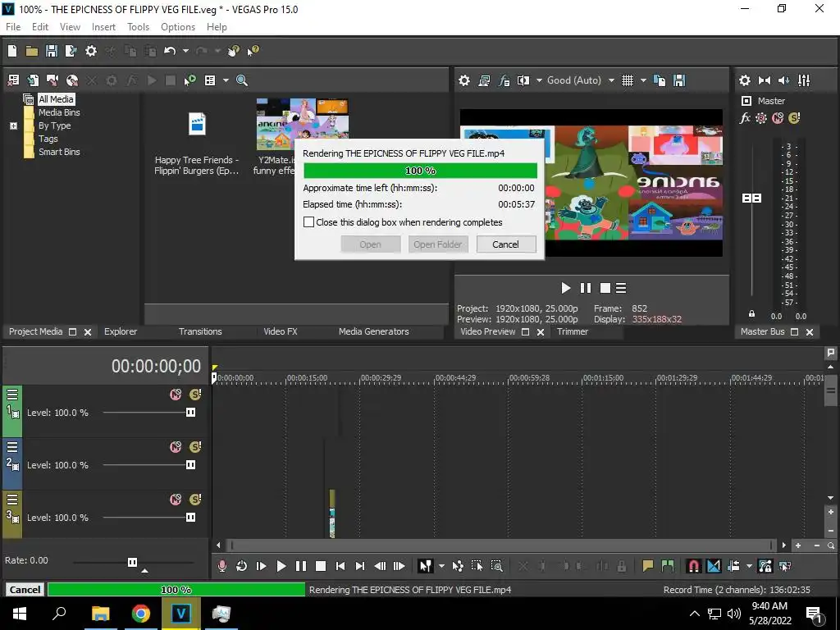The width and height of the screenshot is (840, 630).
Task: Toggle Master bus Mute icon
Action: coord(778,118)
